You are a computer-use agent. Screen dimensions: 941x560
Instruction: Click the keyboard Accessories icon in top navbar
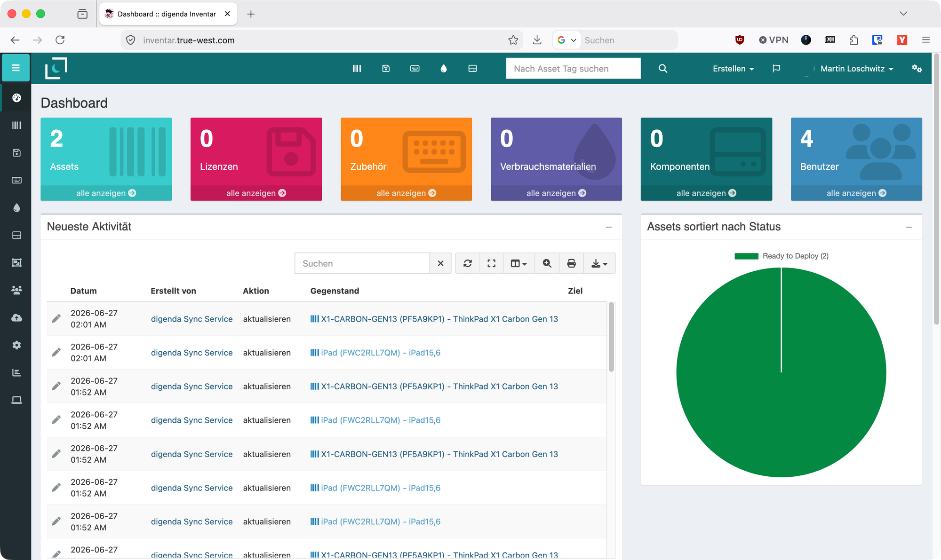point(415,69)
